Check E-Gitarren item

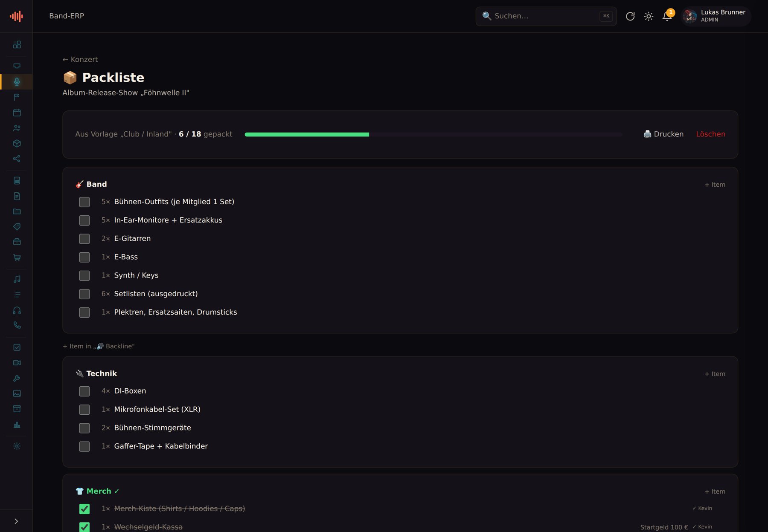coord(84,239)
